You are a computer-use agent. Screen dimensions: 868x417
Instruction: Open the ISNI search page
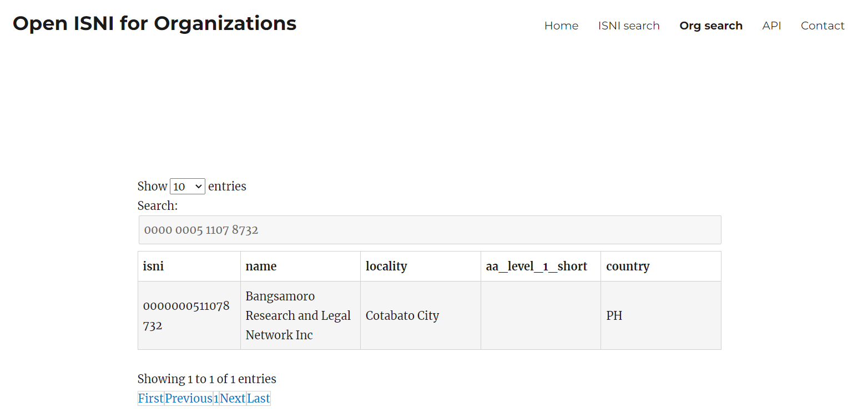pyautogui.click(x=629, y=26)
